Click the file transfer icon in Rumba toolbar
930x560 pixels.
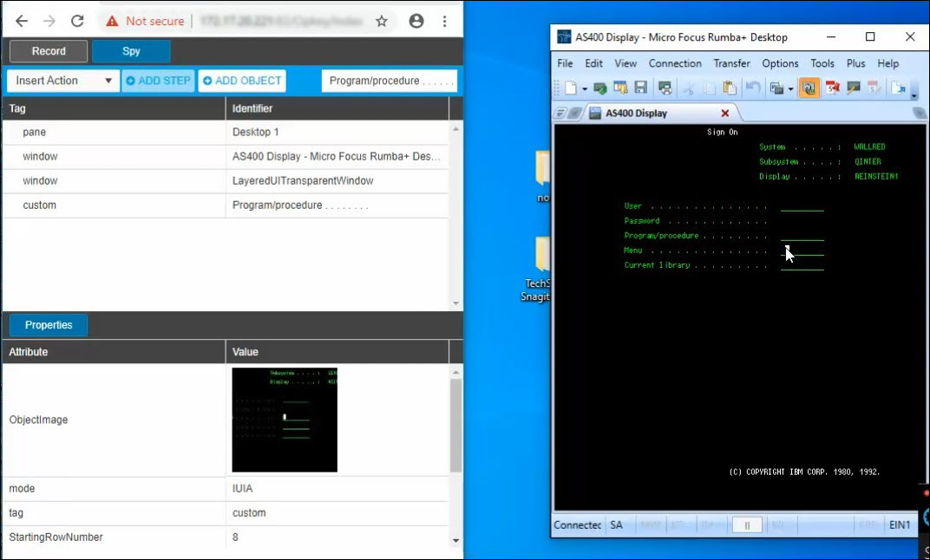pyautogui.click(x=897, y=88)
